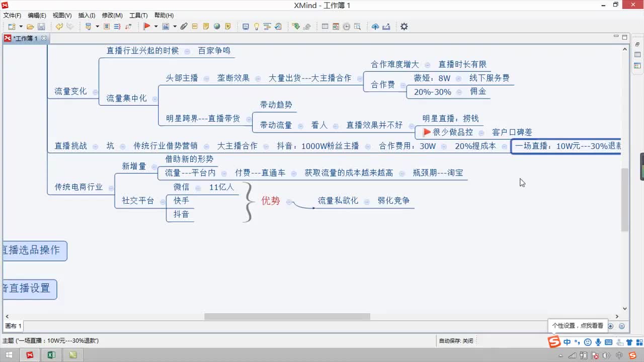Viewport: 644px width, 362px height.
Task: Share the mind map via share icon
Action: pyautogui.click(x=386, y=26)
